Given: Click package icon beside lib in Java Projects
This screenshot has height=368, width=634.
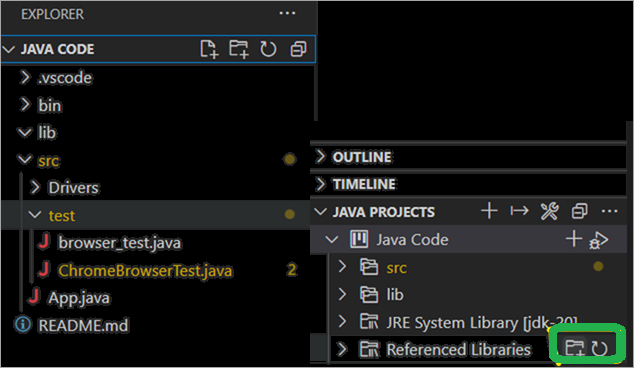Looking at the screenshot, I should 369,294.
